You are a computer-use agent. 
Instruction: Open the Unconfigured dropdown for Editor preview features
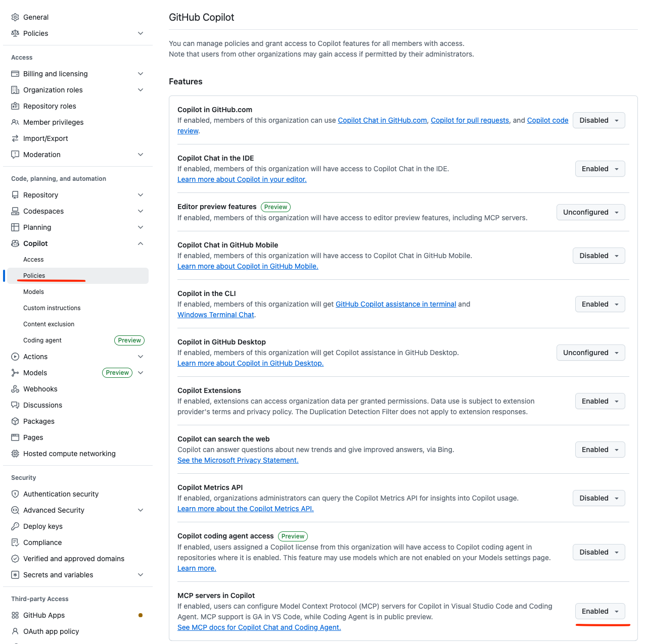tap(590, 212)
